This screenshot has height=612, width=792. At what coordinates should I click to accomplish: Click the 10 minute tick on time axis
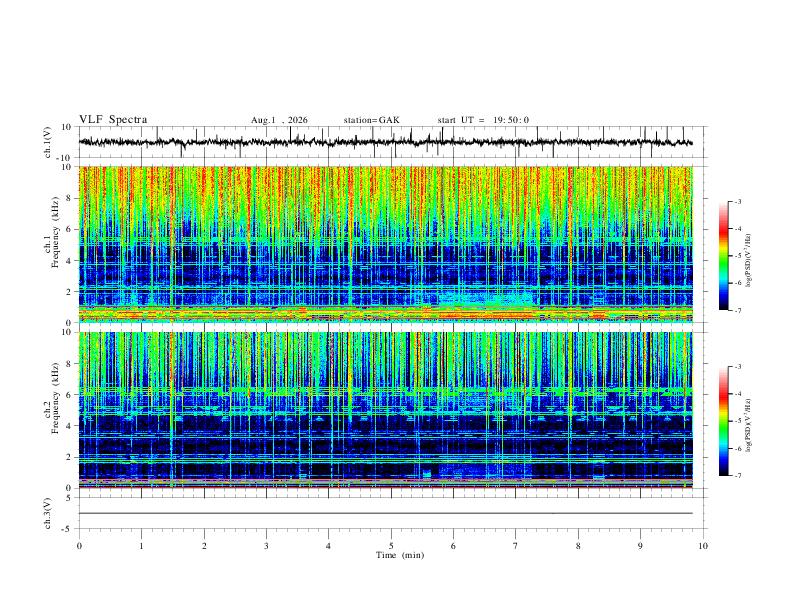click(x=703, y=546)
